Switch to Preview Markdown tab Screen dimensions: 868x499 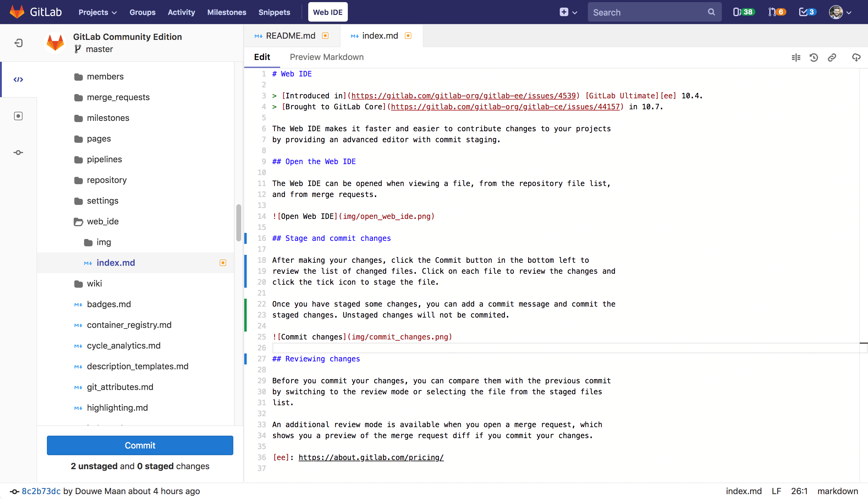(x=327, y=57)
